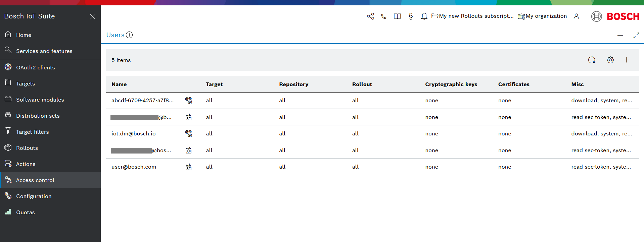This screenshot has height=242, width=644.
Task: Click the share icon in the header
Action: pyautogui.click(x=370, y=16)
